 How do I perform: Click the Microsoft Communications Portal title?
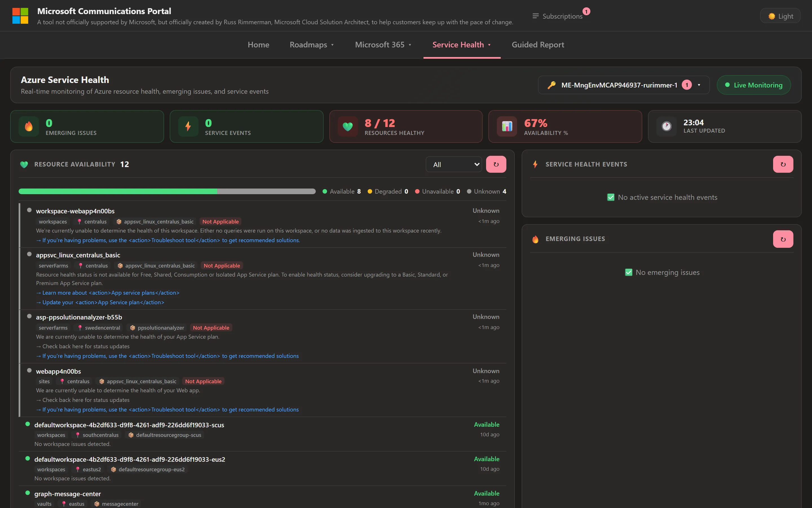pyautogui.click(x=104, y=11)
